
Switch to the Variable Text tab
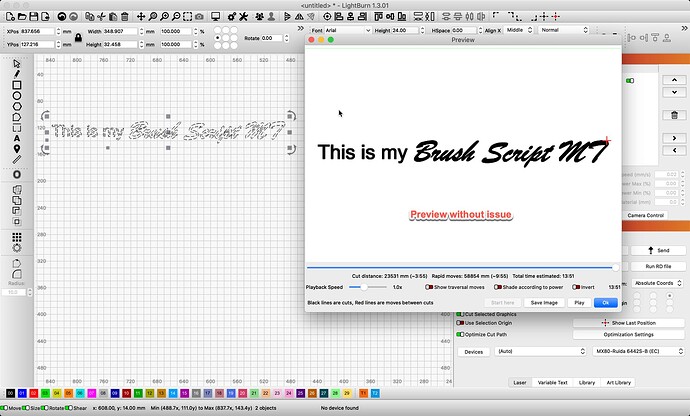tap(552, 383)
